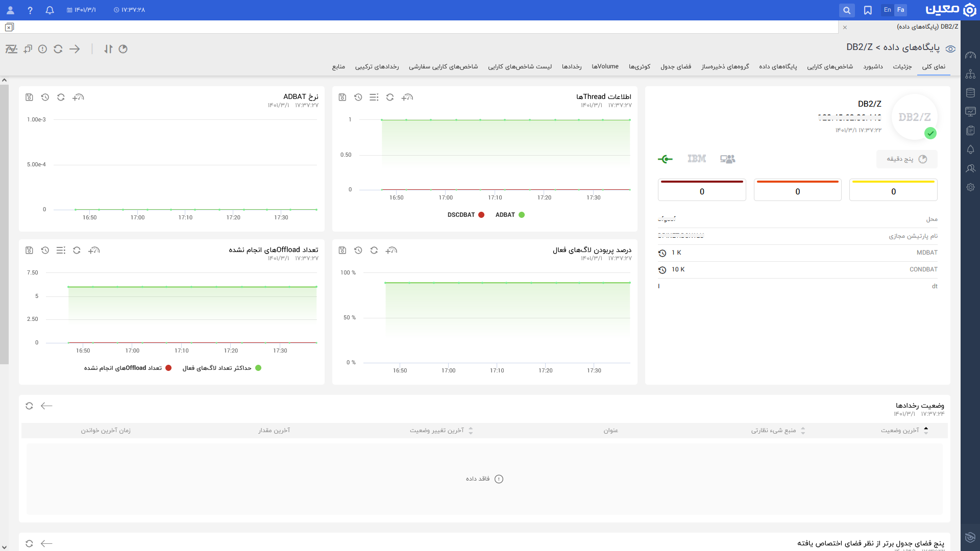980x551 pixels.
Task: Open history icon beside MDBAT value
Action: [662, 253]
